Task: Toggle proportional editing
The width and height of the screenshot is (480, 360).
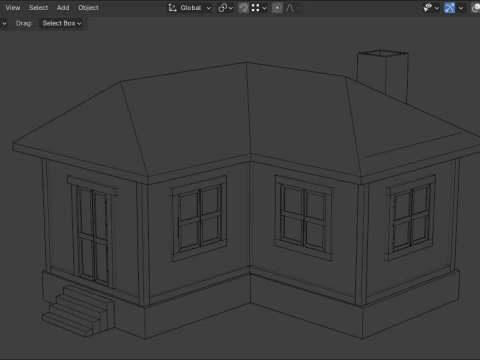Action: tap(277, 8)
